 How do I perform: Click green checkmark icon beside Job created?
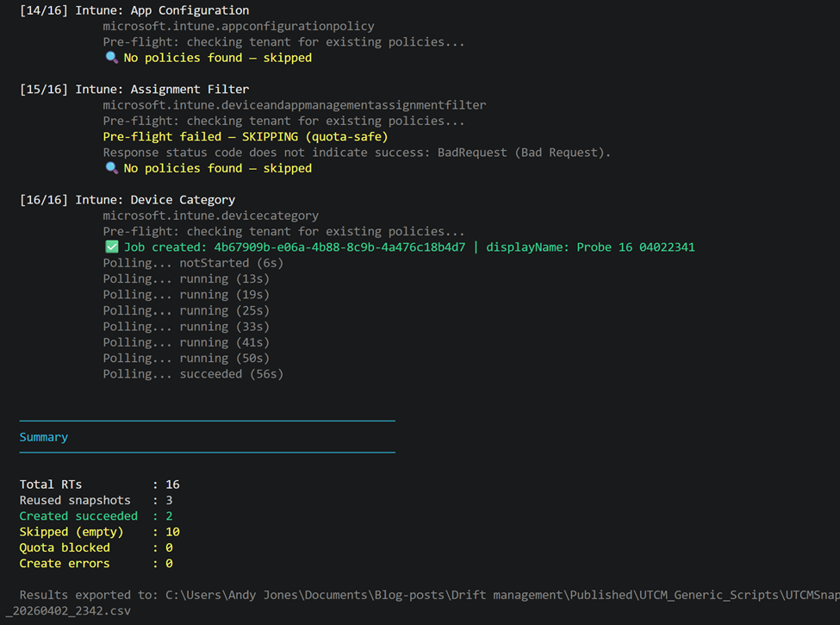111,247
